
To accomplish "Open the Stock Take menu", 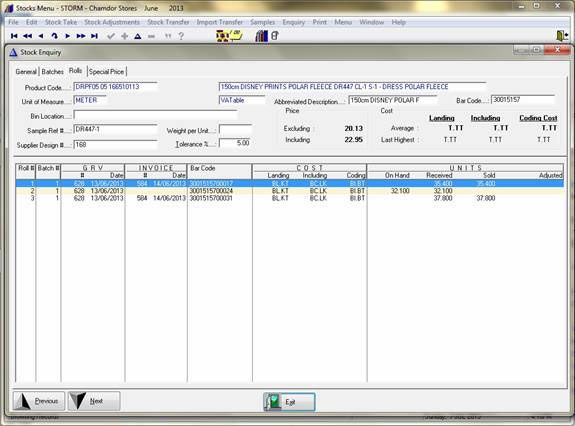I will (x=61, y=22).
